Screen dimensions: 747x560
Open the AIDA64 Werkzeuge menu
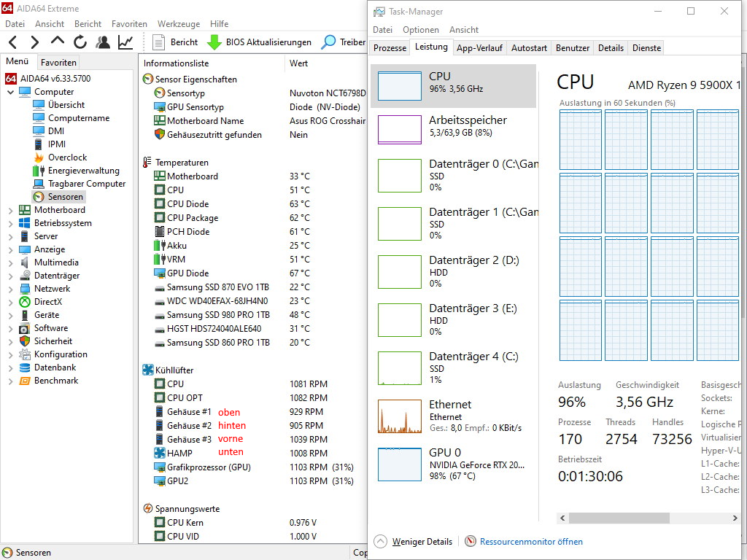(x=179, y=24)
